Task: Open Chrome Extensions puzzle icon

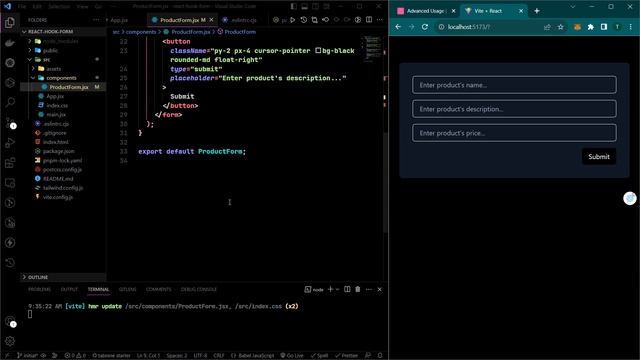Action: 591,27
